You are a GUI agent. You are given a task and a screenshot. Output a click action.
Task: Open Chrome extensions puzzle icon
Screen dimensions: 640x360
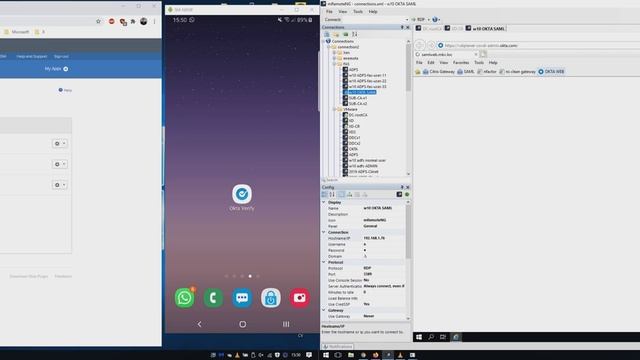[x=133, y=21]
